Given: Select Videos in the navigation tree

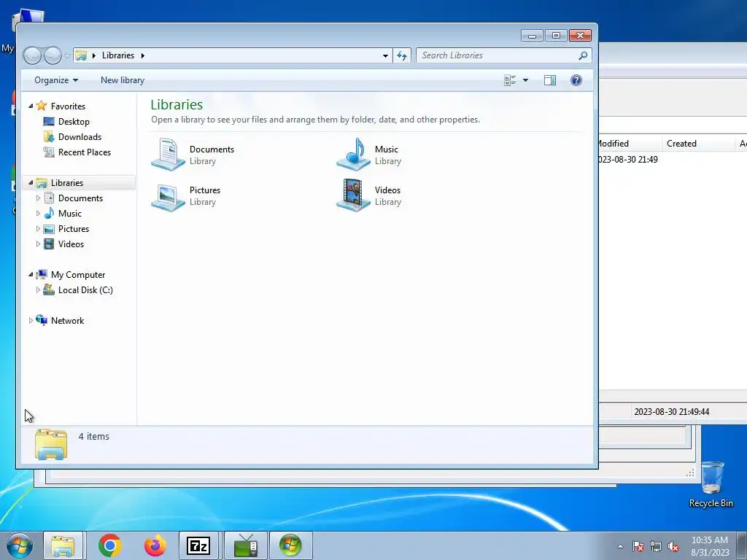Looking at the screenshot, I should [x=71, y=244].
